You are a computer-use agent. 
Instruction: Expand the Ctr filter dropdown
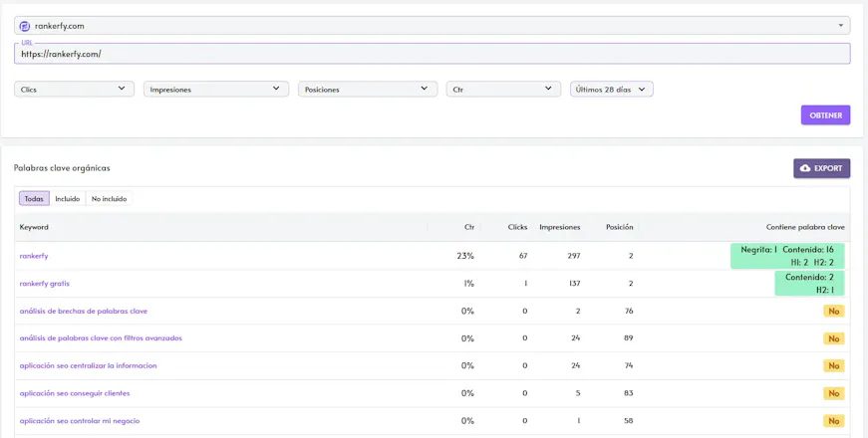[x=503, y=89]
